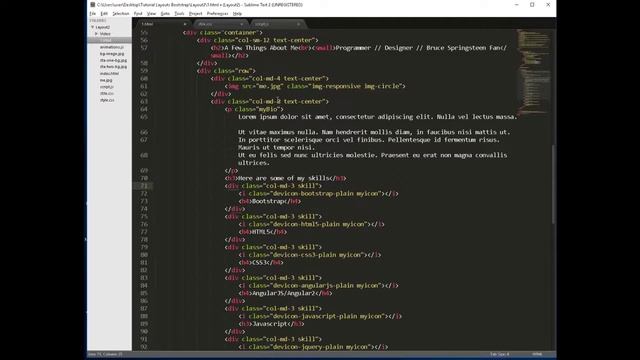Open cta-two-bg.jpg from the sidebar

coord(113,67)
